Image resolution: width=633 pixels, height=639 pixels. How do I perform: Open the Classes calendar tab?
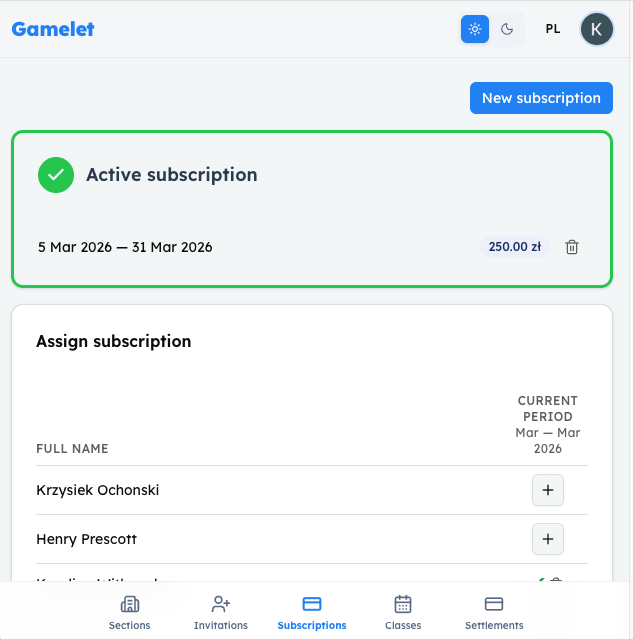[x=403, y=612]
